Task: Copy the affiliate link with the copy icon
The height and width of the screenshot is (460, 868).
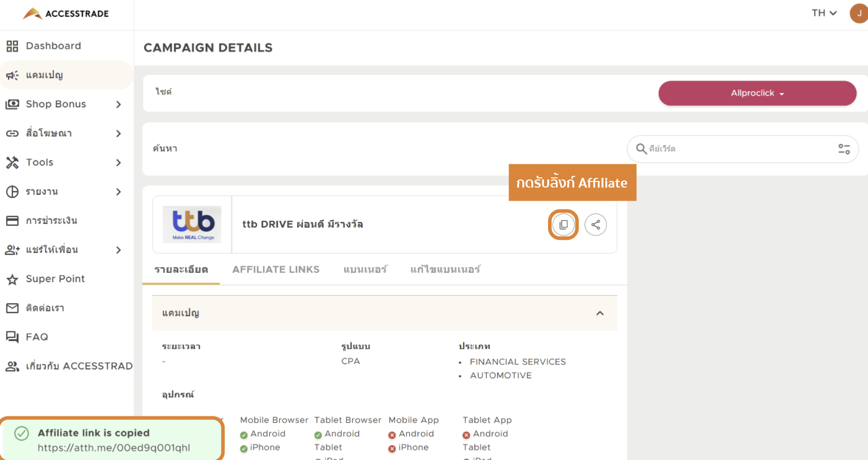Action: [563, 225]
